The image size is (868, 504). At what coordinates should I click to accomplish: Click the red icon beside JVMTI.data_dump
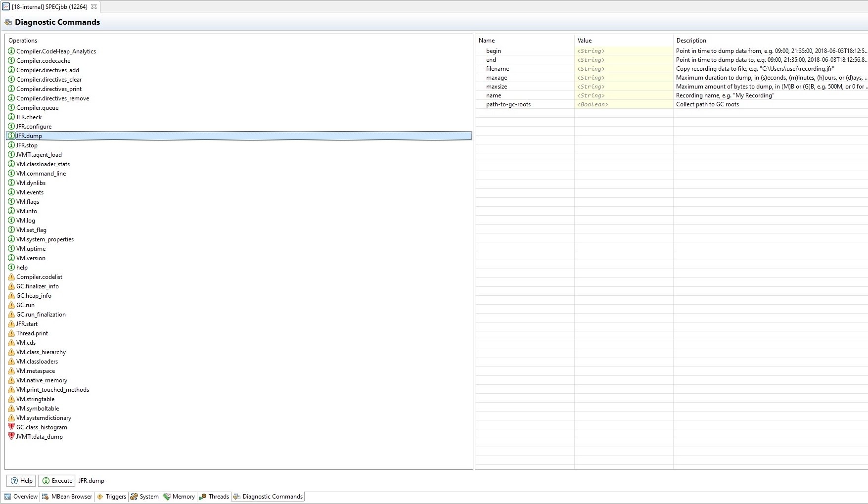[11, 437]
